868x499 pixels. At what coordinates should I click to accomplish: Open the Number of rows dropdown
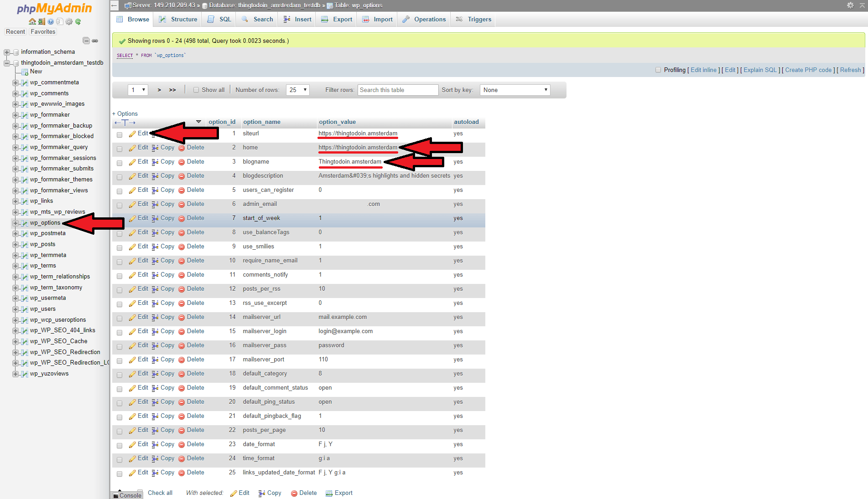pos(298,90)
